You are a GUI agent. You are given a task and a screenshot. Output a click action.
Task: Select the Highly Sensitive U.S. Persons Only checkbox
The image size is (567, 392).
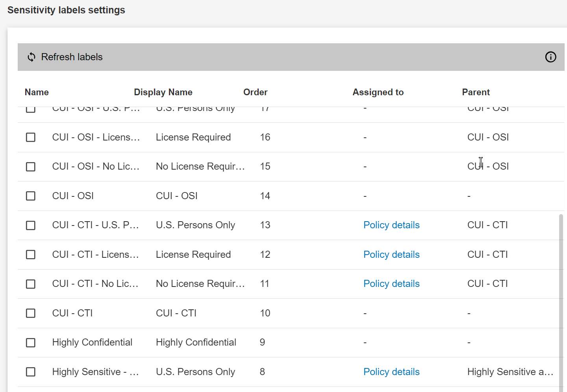click(31, 372)
